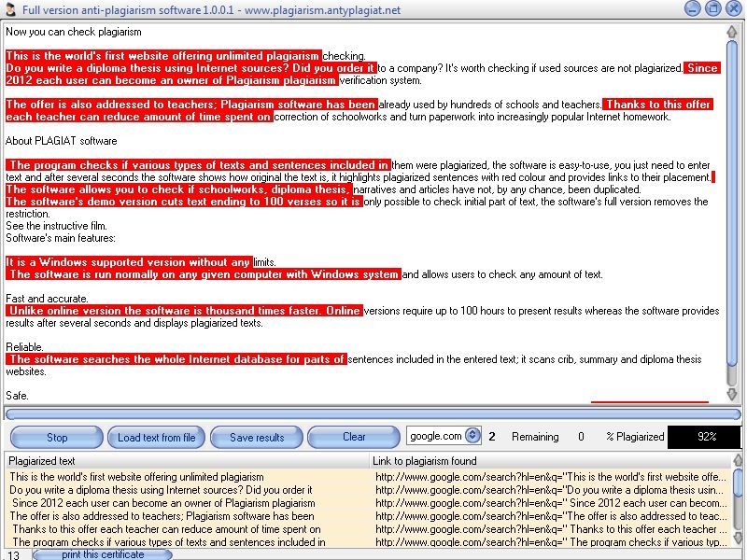The width and height of the screenshot is (747, 560).
Task: Click 'Now you can check plagiarism' text
Action: click(74, 32)
